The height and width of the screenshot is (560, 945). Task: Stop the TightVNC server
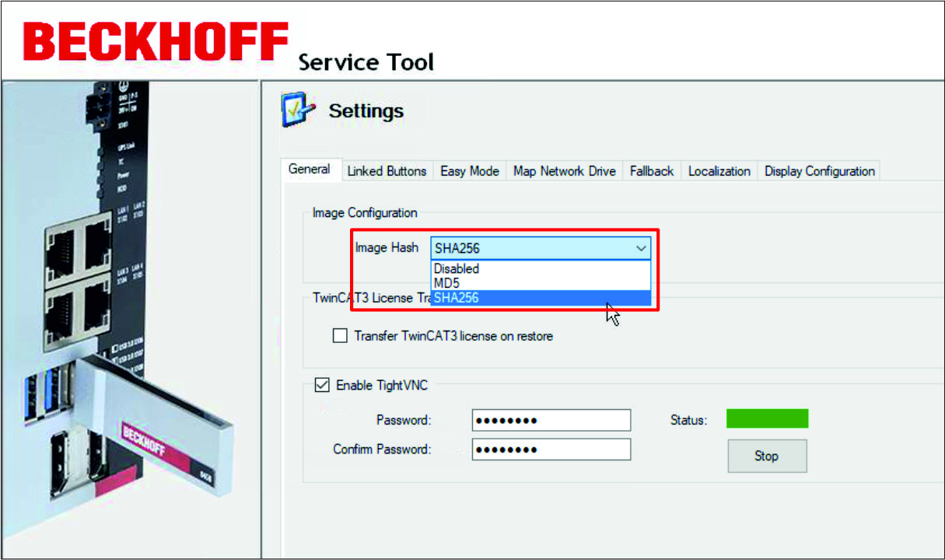(x=767, y=456)
